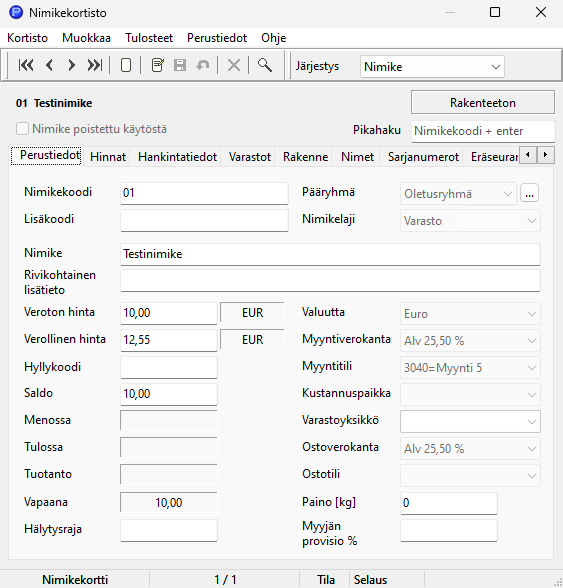The width and height of the screenshot is (563, 588).
Task: Click the Myyjän provisio % field
Action: click(x=449, y=530)
